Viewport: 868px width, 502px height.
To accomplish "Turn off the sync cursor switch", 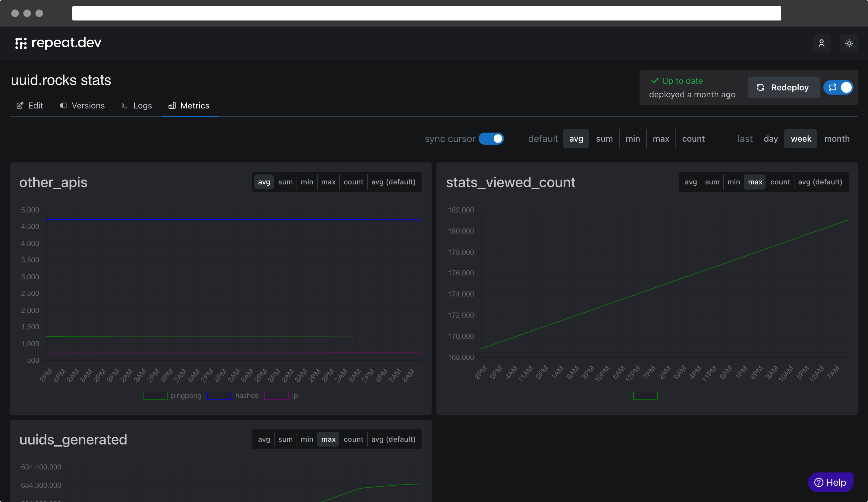I will [491, 138].
